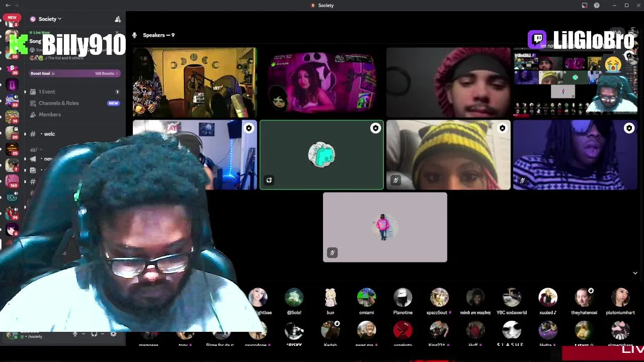Open audience member Huff avatar

pos(475,330)
